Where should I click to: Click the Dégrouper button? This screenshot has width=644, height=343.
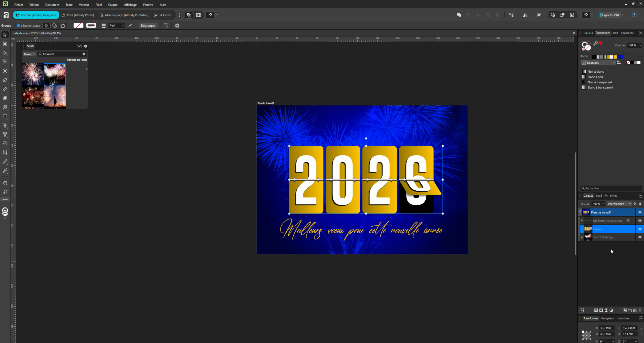tap(148, 26)
